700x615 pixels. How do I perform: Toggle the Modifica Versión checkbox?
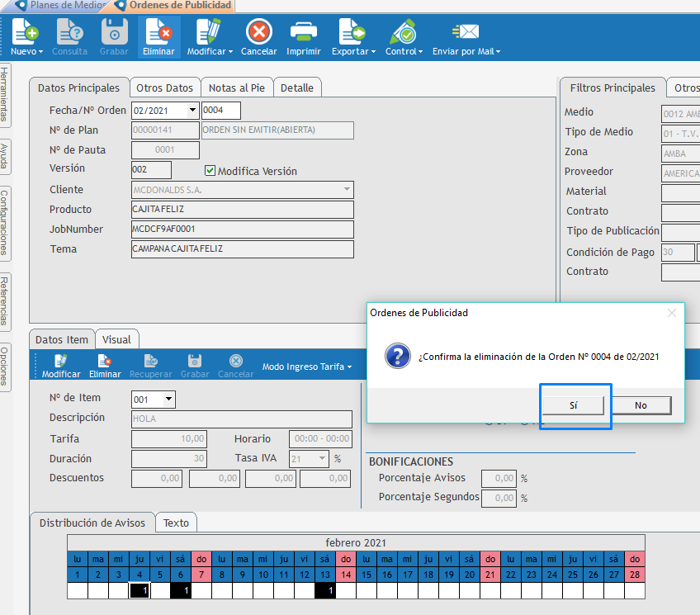tap(210, 171)
